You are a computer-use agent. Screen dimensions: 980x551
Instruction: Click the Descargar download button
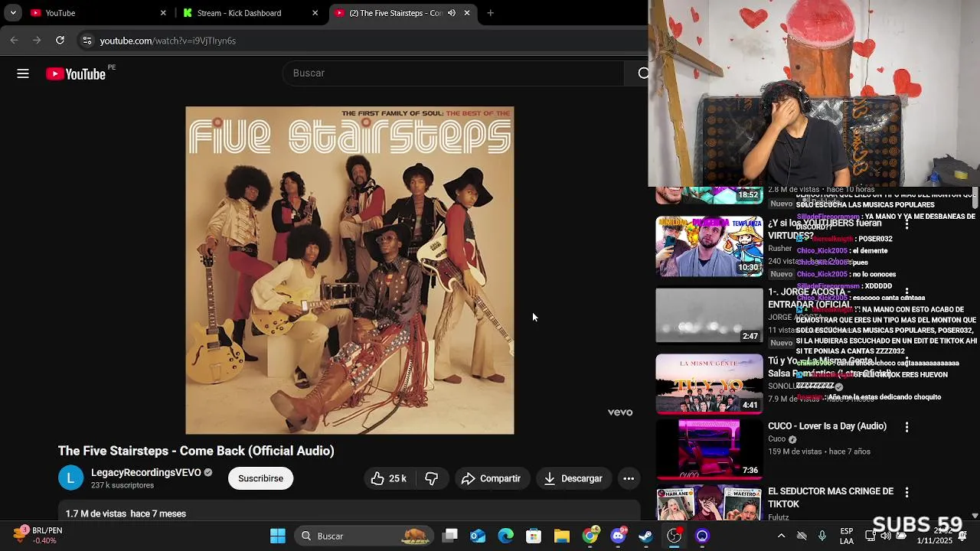pos(573,478)
